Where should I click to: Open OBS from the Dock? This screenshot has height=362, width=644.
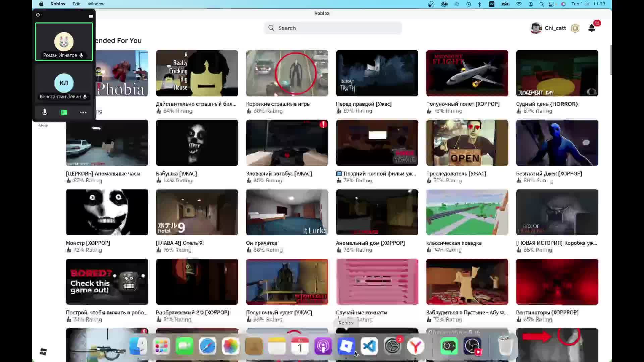point(472,346)
